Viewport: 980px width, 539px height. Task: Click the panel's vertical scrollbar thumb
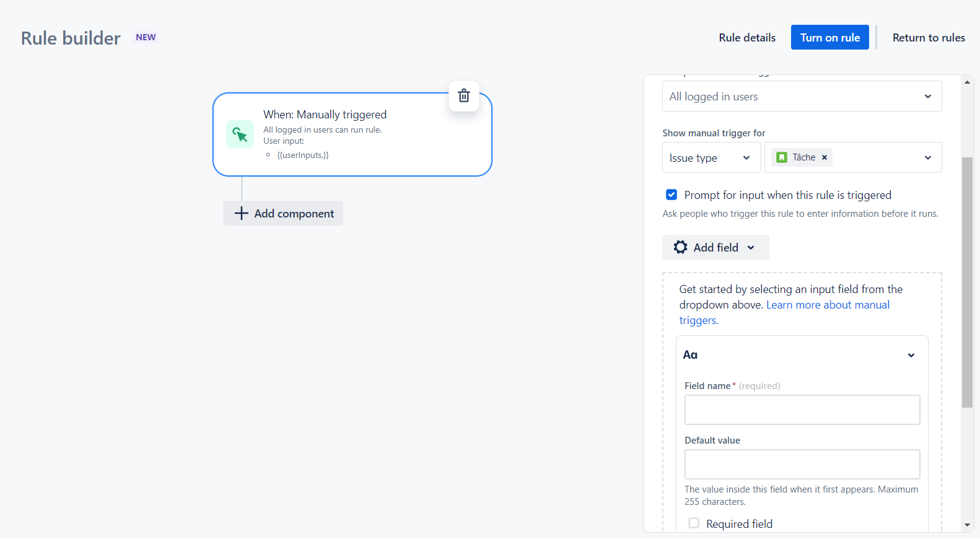pyautogui.click(x=968, y=283)
